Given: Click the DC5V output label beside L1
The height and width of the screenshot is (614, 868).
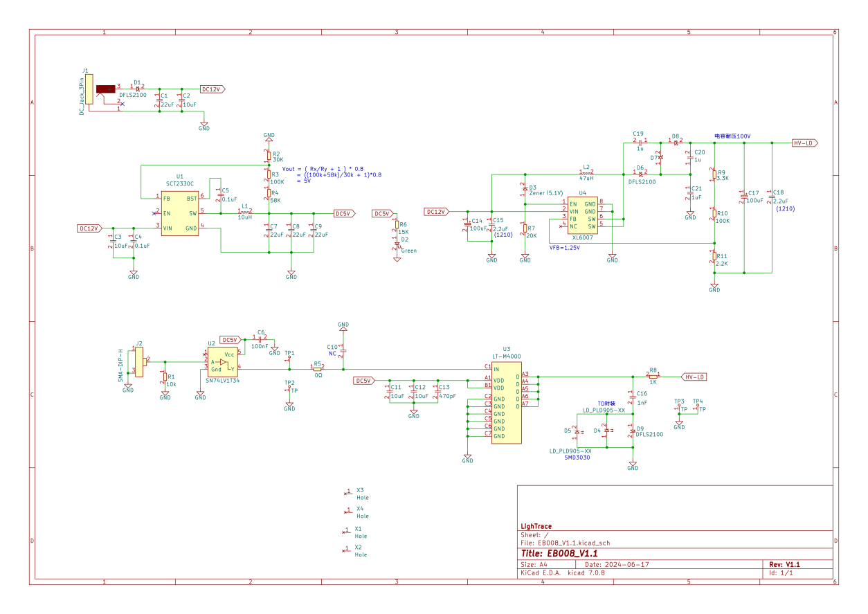Looking at the screenshot, I should (x=344, y=213).
